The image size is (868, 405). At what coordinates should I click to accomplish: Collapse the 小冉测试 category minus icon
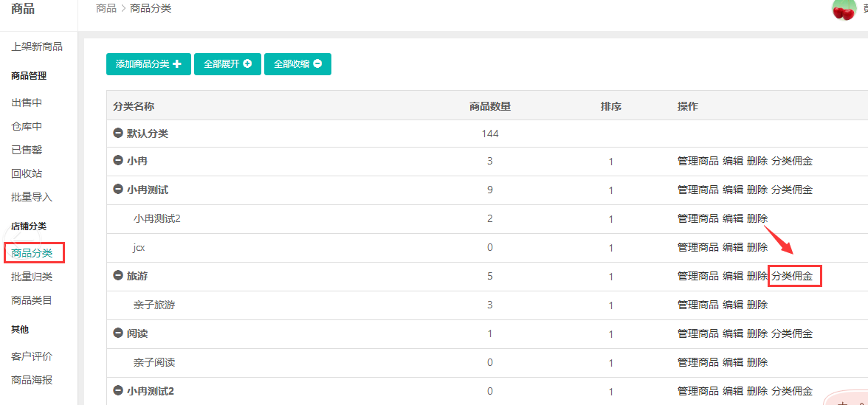click(117, 190)
